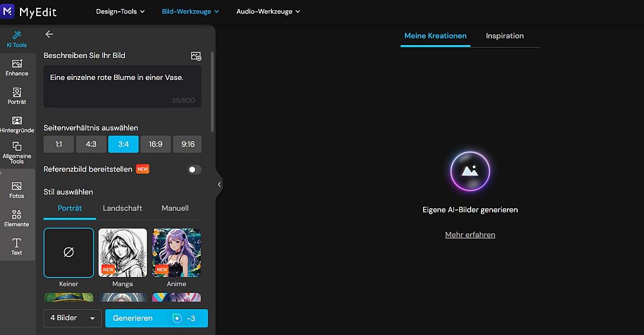Screen dimensions: 644x335
Task: Open the Fotos panel icon
Action: 17,189
